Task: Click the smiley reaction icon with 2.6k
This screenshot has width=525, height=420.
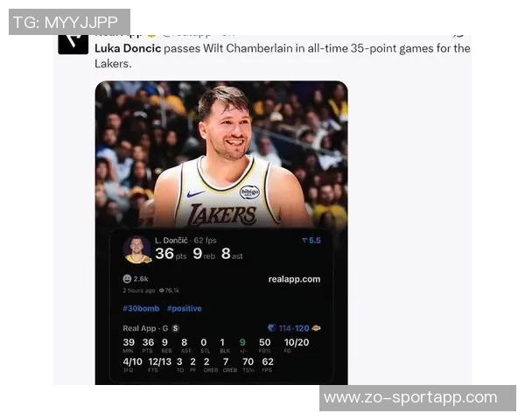Action: 127,278
